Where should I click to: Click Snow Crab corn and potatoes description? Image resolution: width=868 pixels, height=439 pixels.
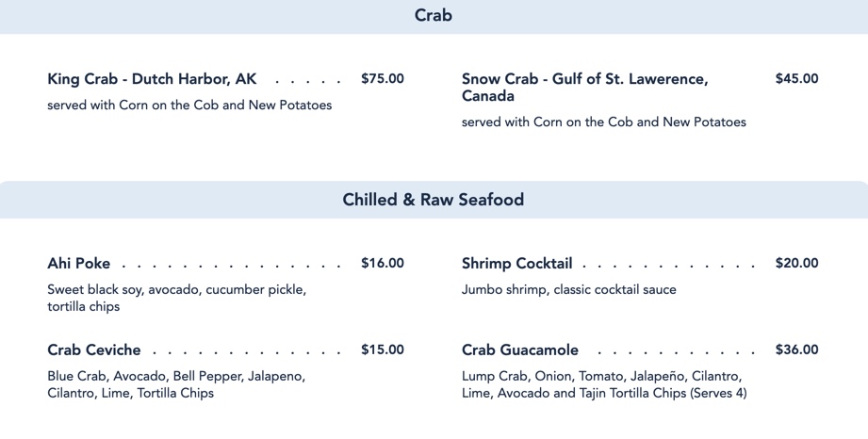tap(603, 122)
